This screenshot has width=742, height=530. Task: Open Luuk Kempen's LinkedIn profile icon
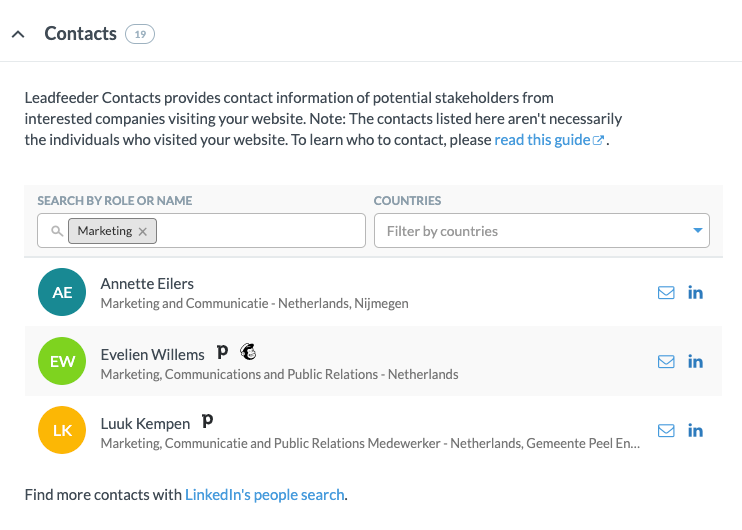696,431
